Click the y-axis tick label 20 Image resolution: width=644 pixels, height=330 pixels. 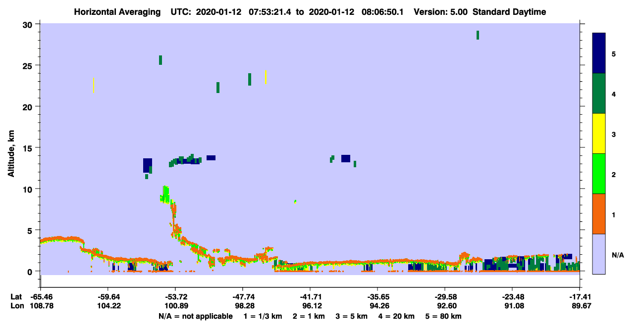28,106
